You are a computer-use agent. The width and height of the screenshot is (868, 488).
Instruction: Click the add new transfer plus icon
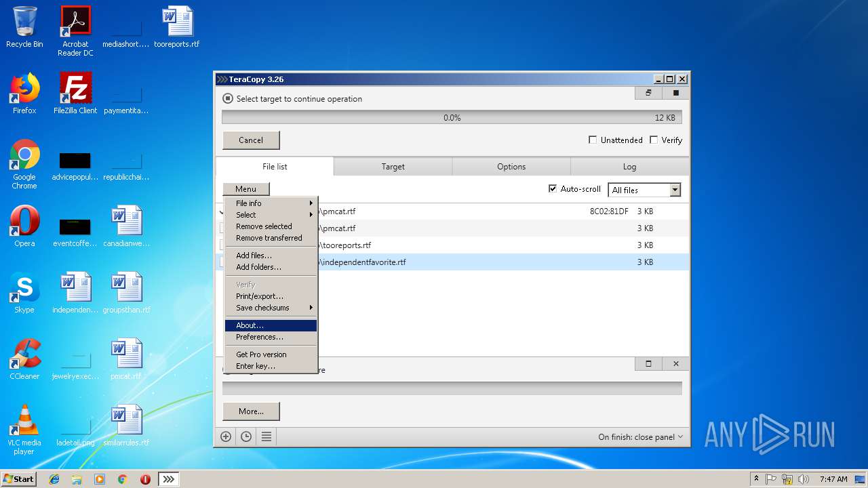coord(226,437)
